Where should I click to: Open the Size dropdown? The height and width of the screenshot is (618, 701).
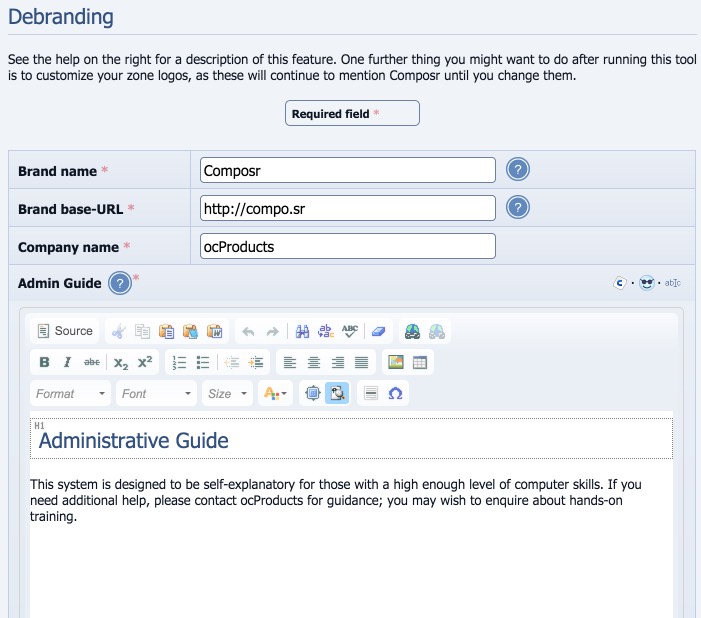pyautogui.click(x=227, y=394)
